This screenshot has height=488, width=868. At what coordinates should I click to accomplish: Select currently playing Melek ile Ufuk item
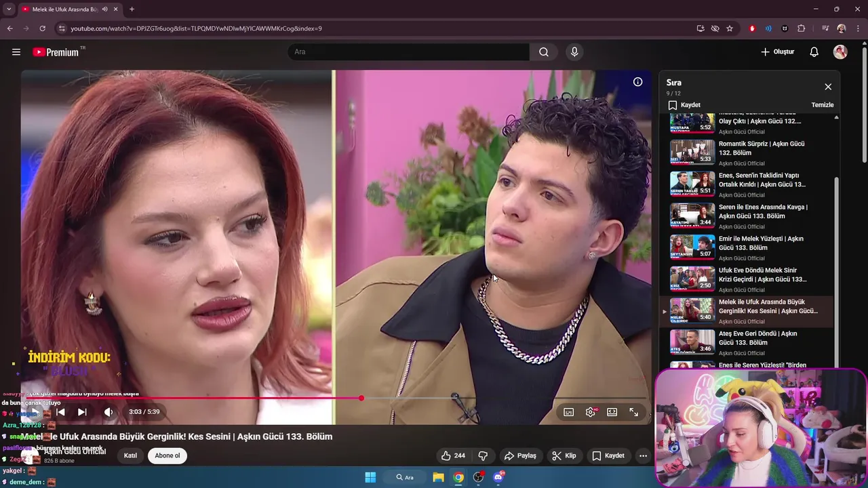746,310
